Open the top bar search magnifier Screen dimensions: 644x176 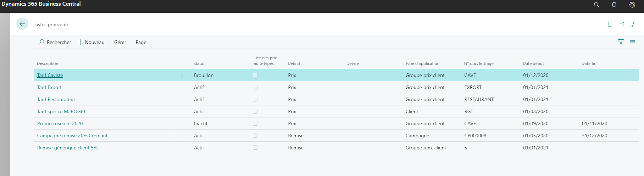pos(596,5)
